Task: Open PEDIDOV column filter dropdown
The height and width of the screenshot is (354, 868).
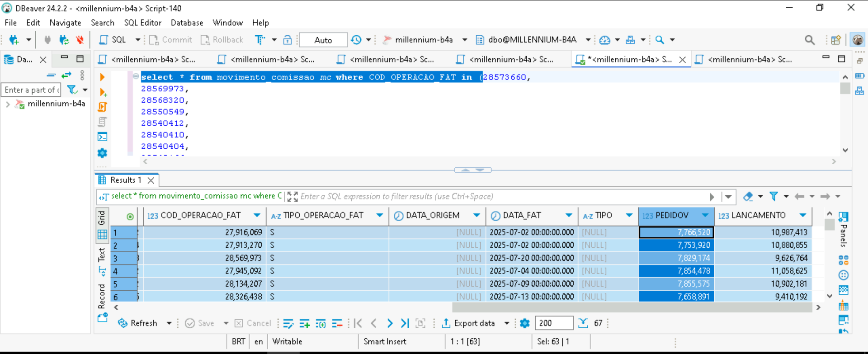Action: pyautogui.click(x=705, y=215)
